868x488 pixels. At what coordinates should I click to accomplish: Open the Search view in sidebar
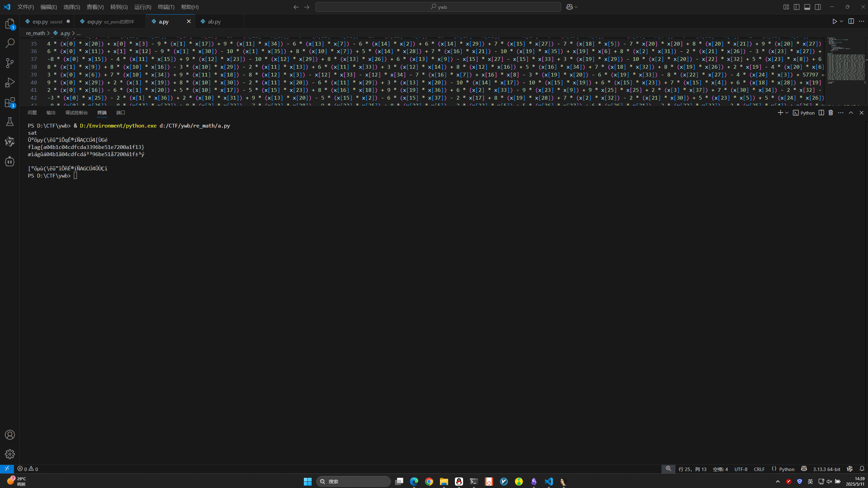(x=10, y=43)
